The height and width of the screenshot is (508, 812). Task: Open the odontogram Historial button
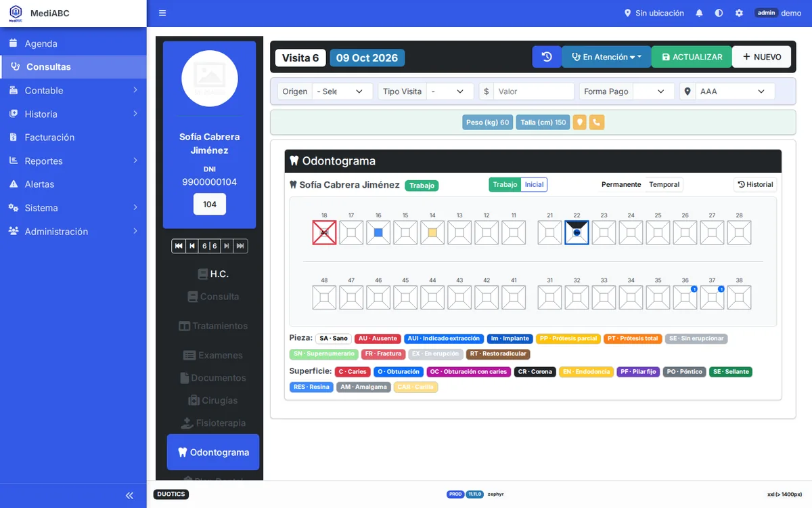pyautogui.click(x=755, y=184)
